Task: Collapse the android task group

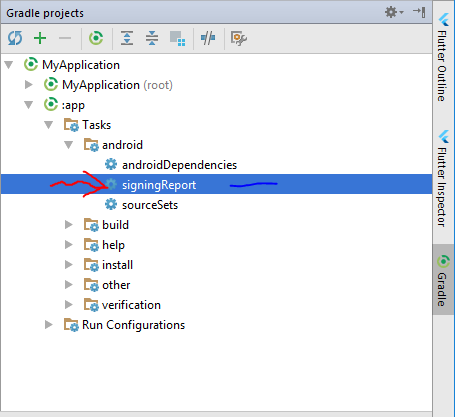Action: [69, 145]
